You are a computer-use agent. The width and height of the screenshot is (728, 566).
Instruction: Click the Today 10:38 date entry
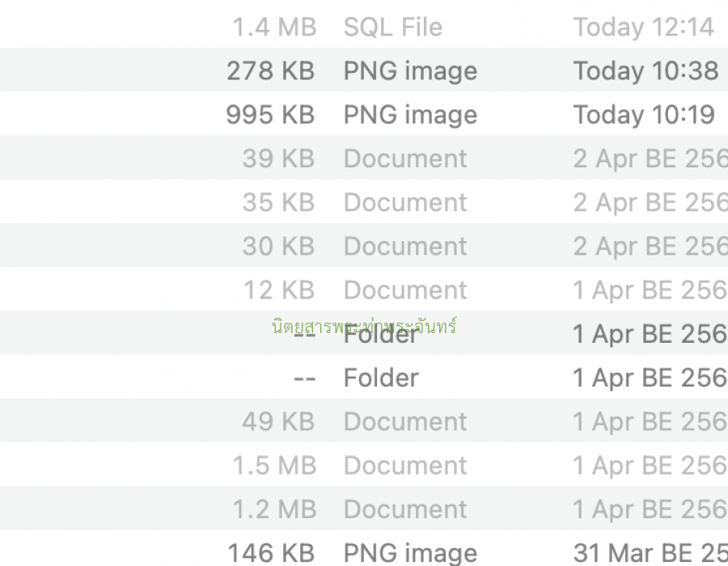645,70
